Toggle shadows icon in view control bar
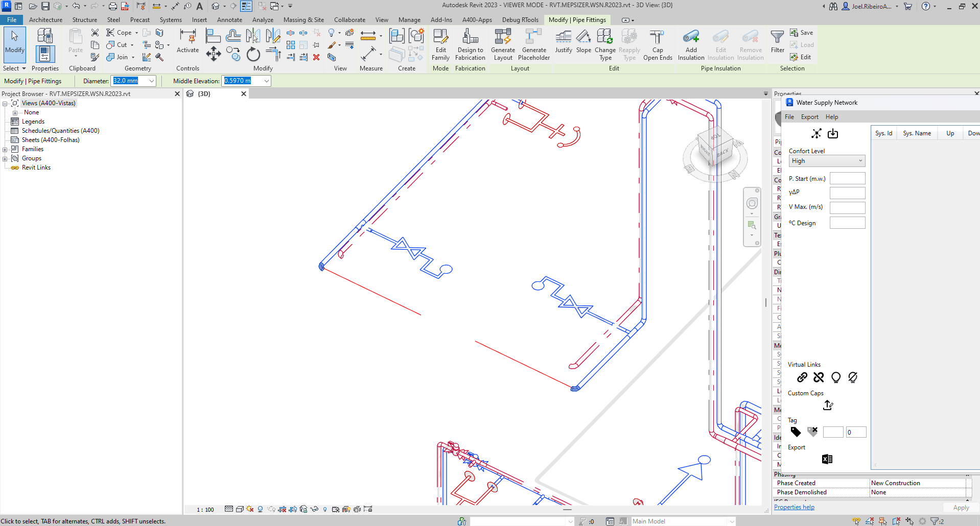This screenshot has width=980, height=526. [261, 509]
